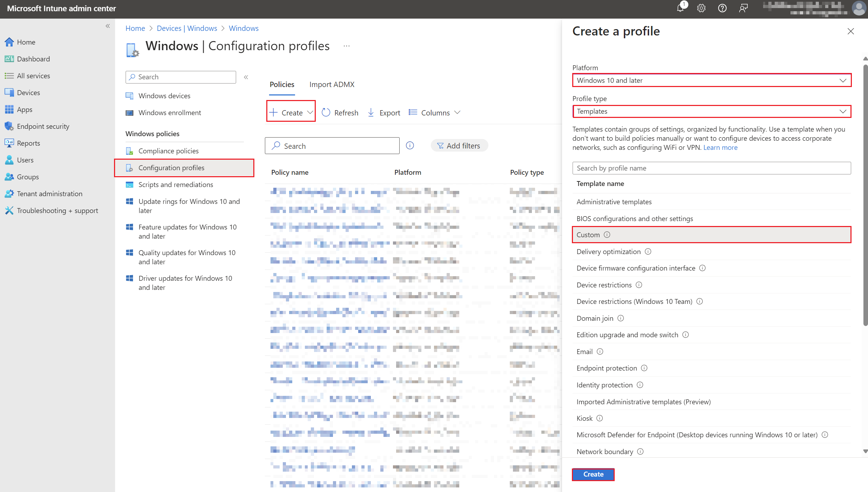Open Devices in left navigation
868x492 pixels.
[28, 93]
